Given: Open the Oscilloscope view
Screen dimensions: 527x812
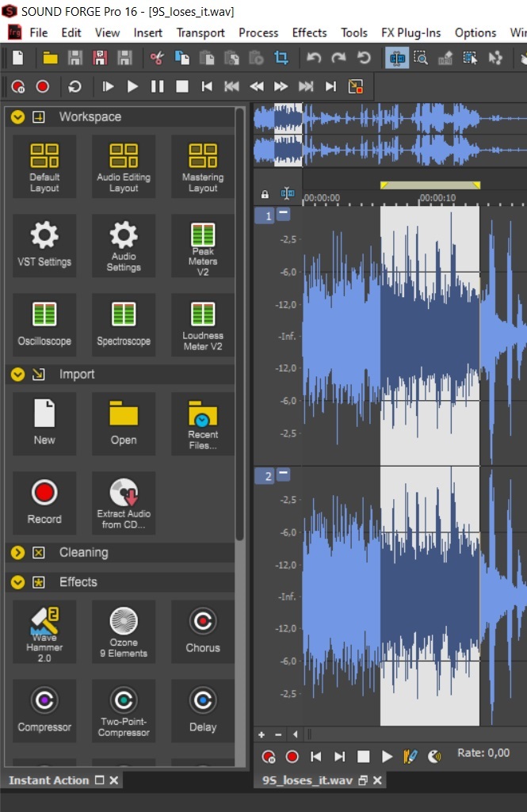Looking at the screenshot, I should (44, 322).
